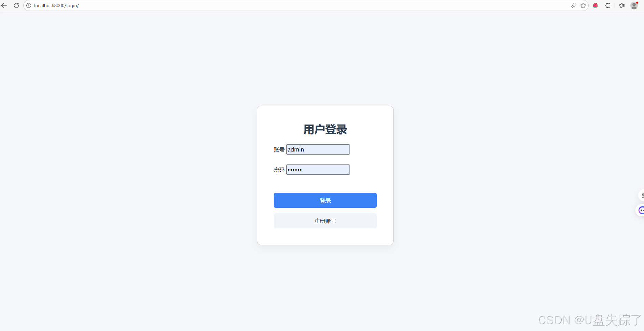Click the 密码 password field
This screenshot has height=331, width=644.
coord(318,170)
